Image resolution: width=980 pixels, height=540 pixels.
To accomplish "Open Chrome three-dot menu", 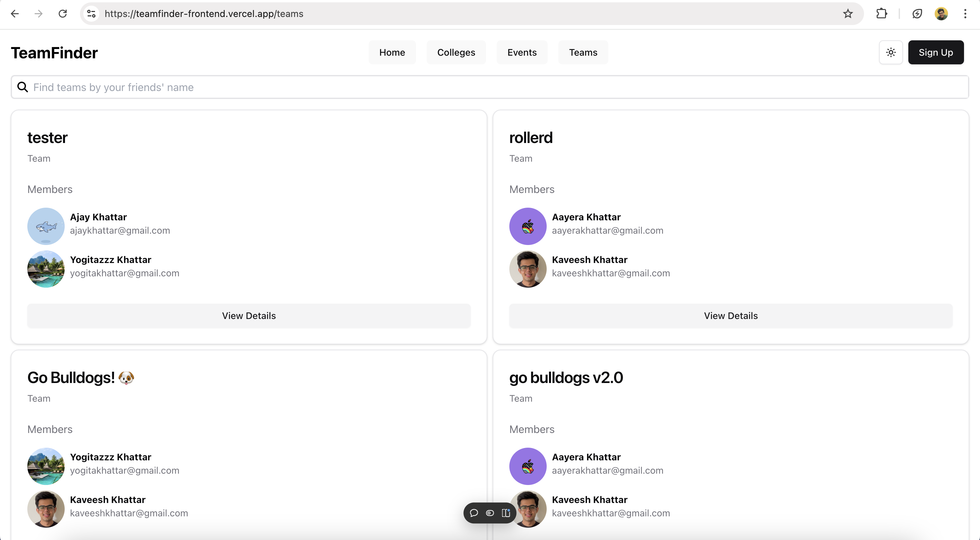I will (x=965, y=14).
